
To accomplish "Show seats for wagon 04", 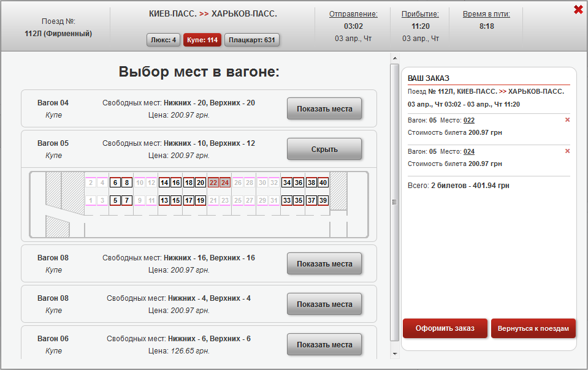I will [324, 109].
